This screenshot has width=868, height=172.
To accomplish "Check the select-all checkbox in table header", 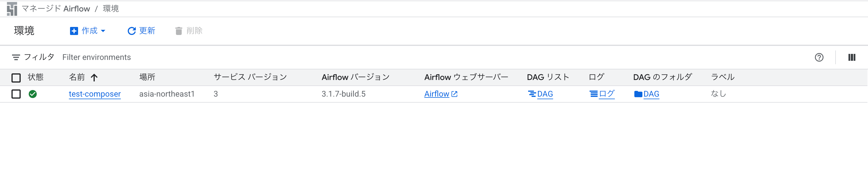I will (16, 78).
